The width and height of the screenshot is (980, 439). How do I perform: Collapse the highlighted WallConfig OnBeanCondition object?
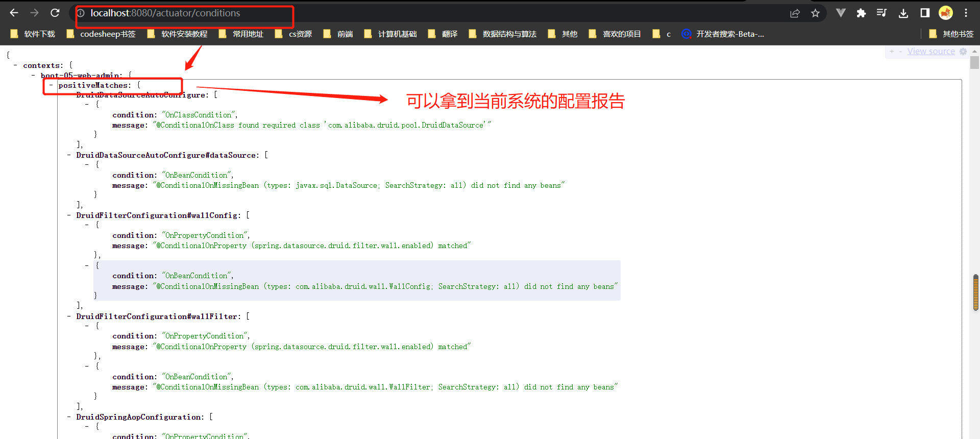click(87, 265)
